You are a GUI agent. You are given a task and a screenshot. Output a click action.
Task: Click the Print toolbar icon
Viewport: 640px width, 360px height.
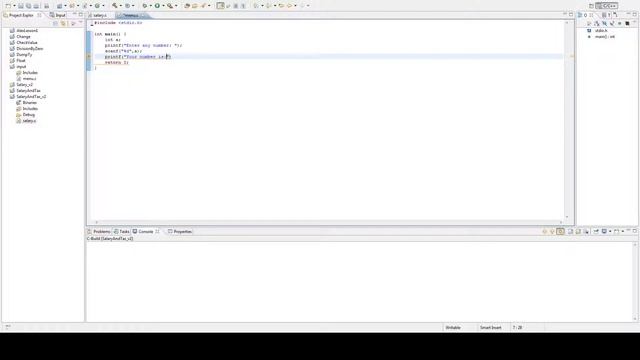[47, 6]
